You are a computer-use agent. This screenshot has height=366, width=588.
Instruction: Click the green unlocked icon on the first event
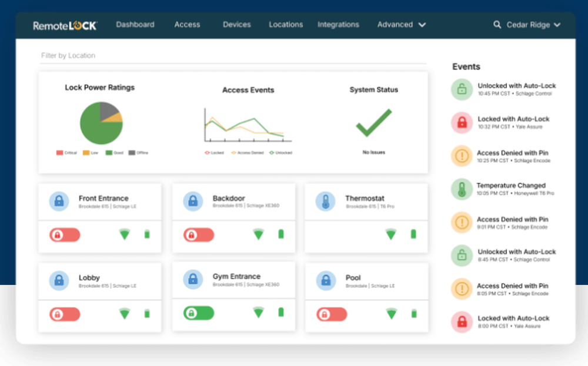click(x=462, y=89)
